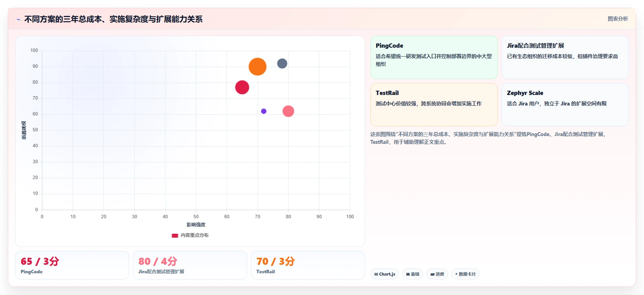Click the rotated y-axis title of the bubble chart
644x295 pixels.
pyautogui.click(x=24, y=130)
